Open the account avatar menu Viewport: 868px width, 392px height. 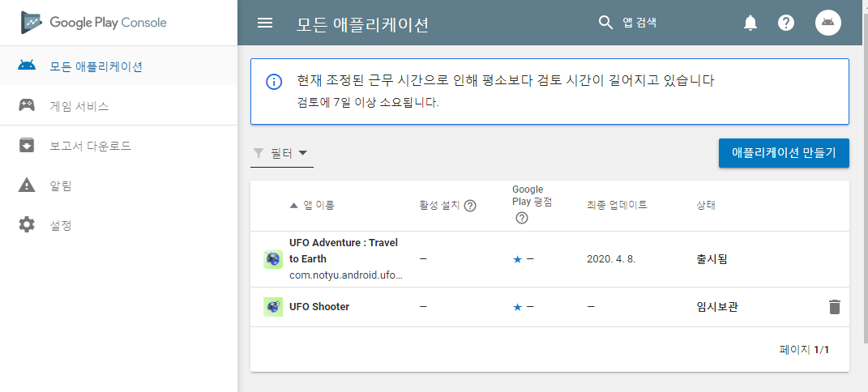828,23
